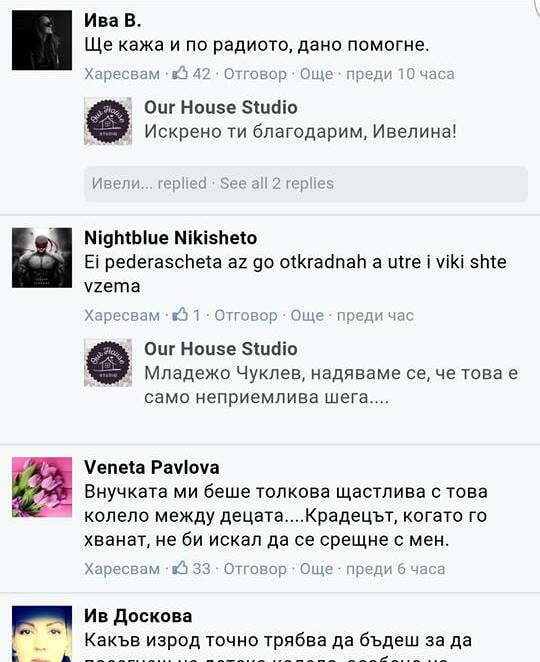The width and height of the screenshot is (540, 662).
Task: Open Veneta Pavlova's profile name link
Action: 152,467
